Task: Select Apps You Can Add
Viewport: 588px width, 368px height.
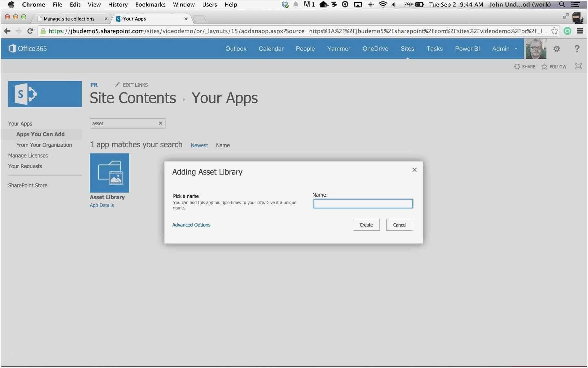Action: (x=40, y=134)
